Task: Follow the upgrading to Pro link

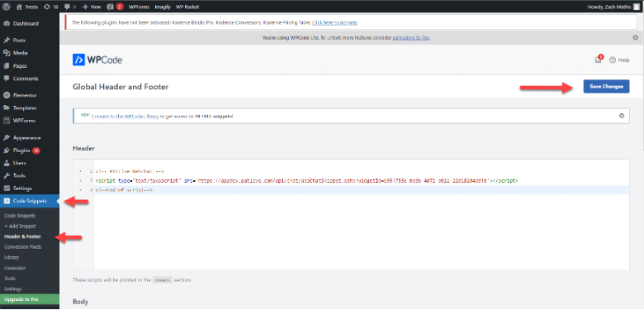Action: click(410, 37)
